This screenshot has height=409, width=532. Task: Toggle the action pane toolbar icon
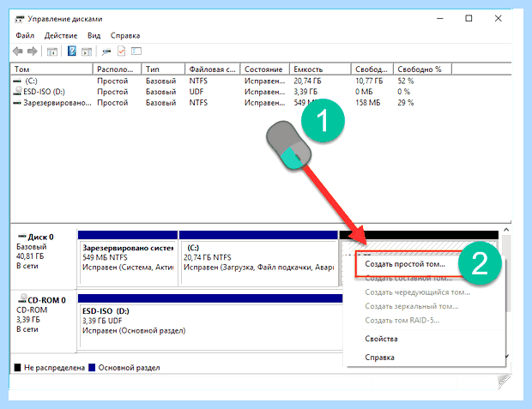click(x=87, y=51)
